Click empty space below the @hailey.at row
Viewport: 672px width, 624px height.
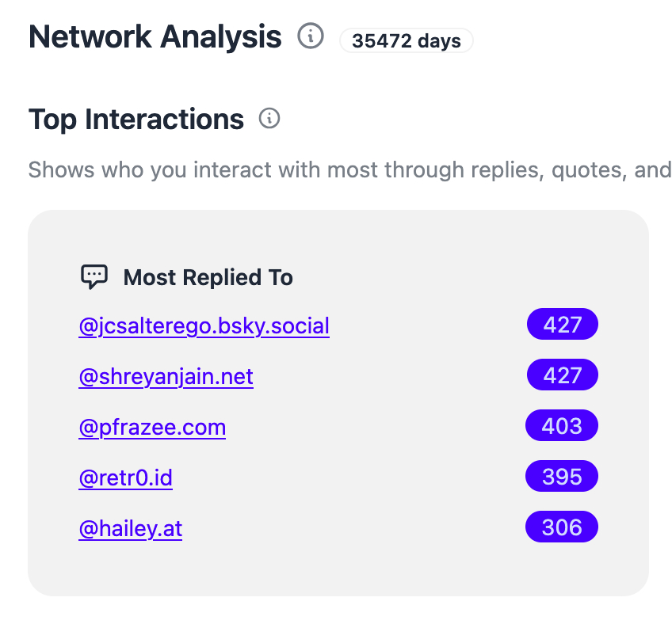pos(338,569)
